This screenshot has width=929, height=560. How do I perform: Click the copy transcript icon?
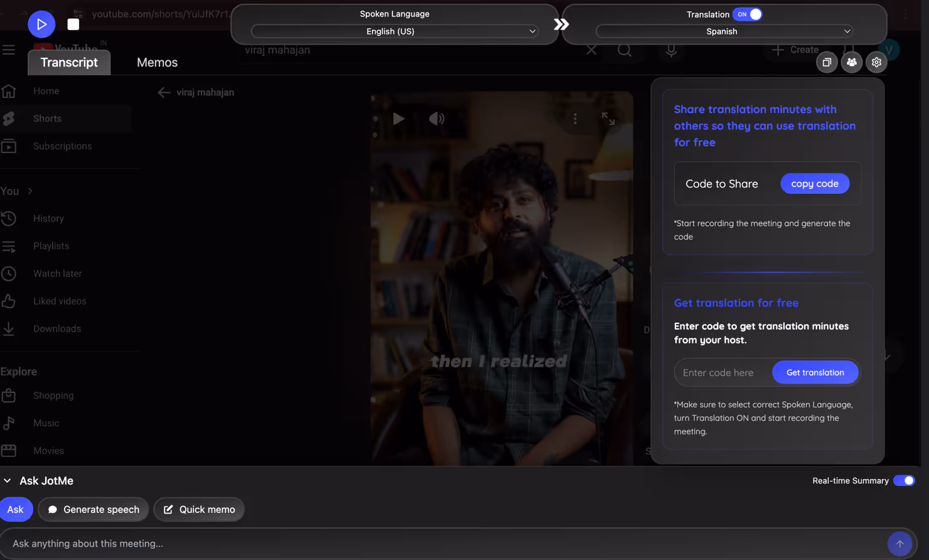coord(827,62)
